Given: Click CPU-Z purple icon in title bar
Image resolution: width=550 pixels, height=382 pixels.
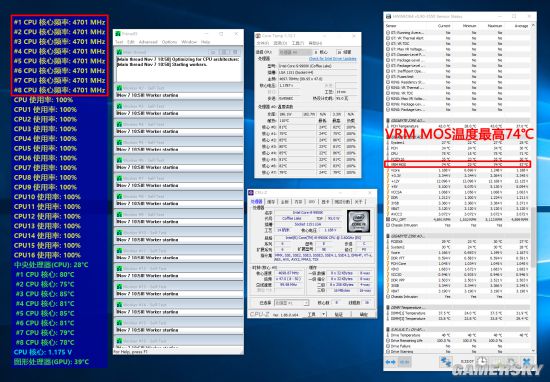Looking at the screenshot, I should (251, 193).
